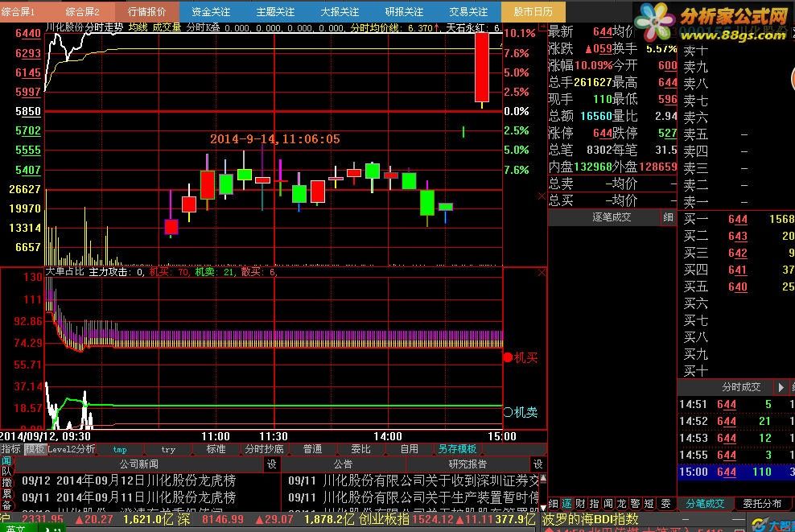
Task: Close the 大单占比 indicator panel X
Action: (542, 273)
